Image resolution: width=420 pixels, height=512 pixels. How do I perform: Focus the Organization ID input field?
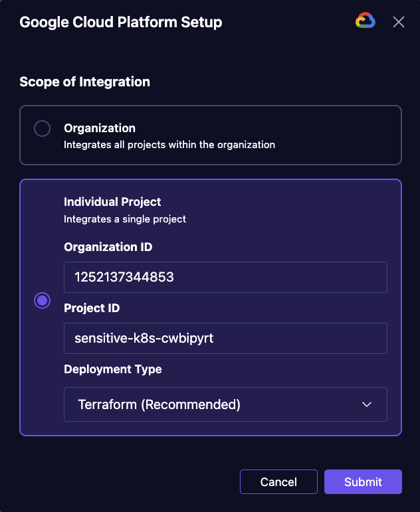225,277
